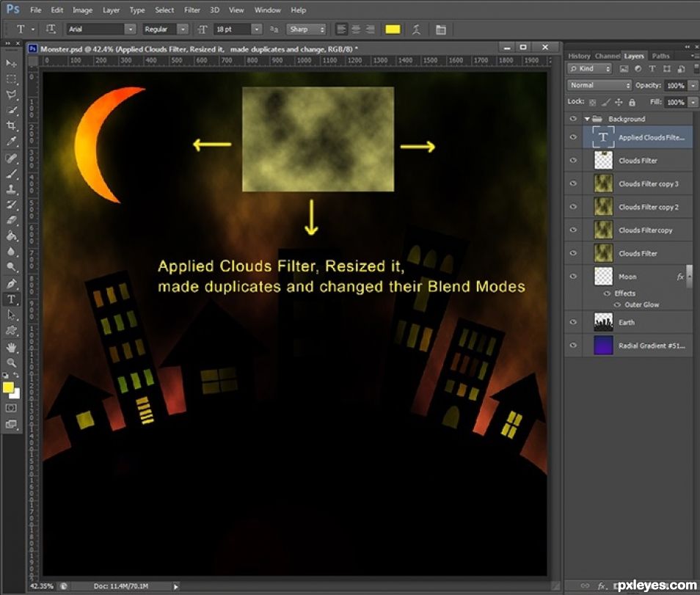Select the Clone Stamp tool
The image size is (700, 595).
pos(11,190)
